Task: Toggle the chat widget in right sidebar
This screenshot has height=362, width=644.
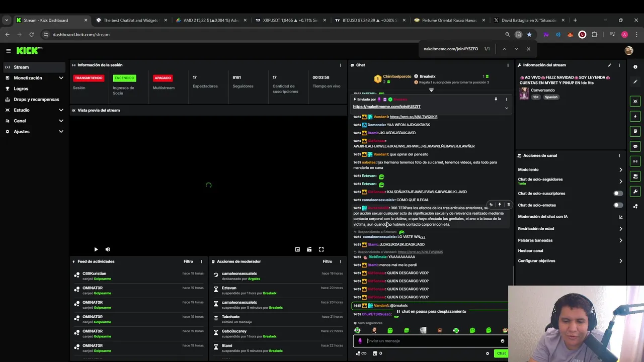Action: 635,146
